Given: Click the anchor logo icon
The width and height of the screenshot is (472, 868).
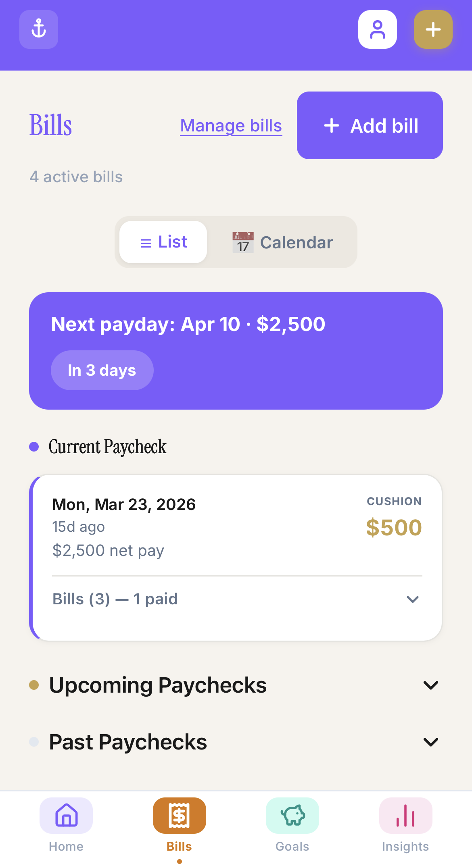Looking at the screenshot, I should click(x=38, y=29).
